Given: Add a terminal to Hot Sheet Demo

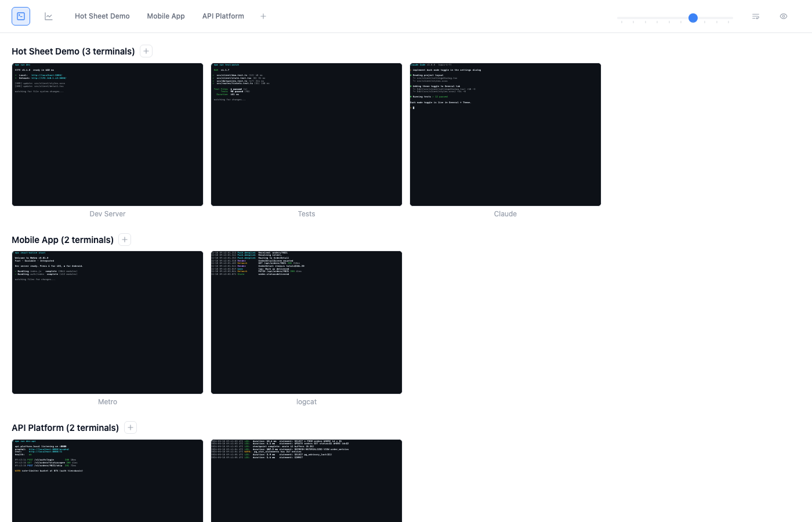Looking at the screenshot, I should click(146, 51).
